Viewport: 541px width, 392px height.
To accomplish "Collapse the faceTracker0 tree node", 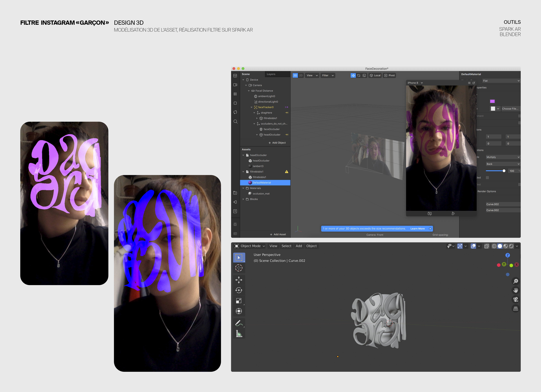I will 251,107.
